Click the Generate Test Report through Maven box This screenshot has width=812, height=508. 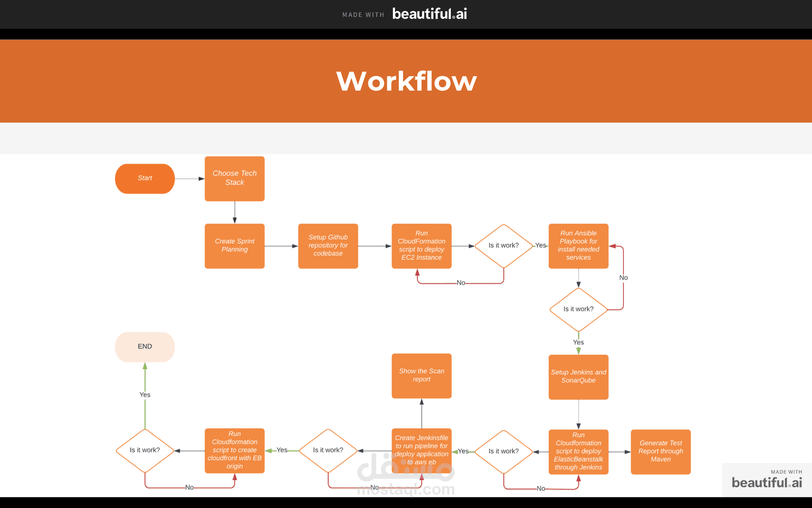coord(661,452)
